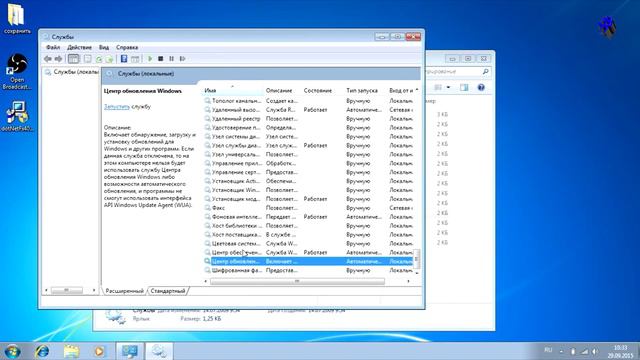Select the Хост поставщика... service row
The width and height of the screenshot is (640, 360).
pyautogui.click(x=308, y=234)
